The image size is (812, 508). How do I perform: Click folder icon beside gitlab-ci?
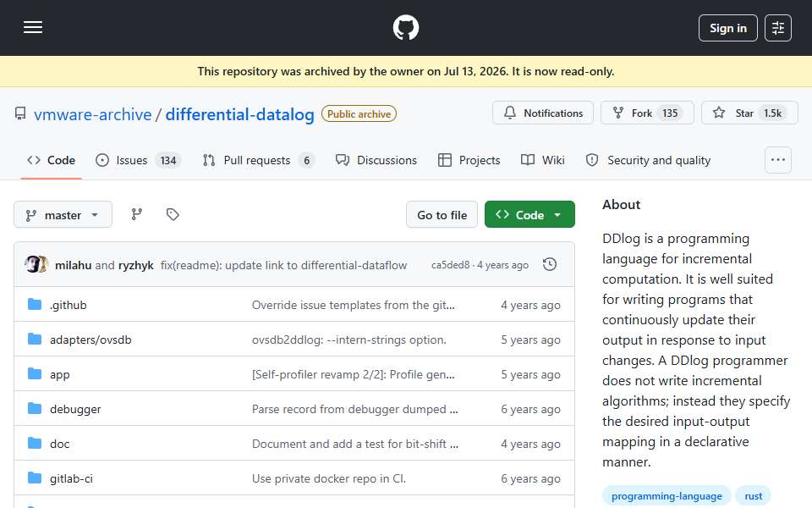click(35, 478)
